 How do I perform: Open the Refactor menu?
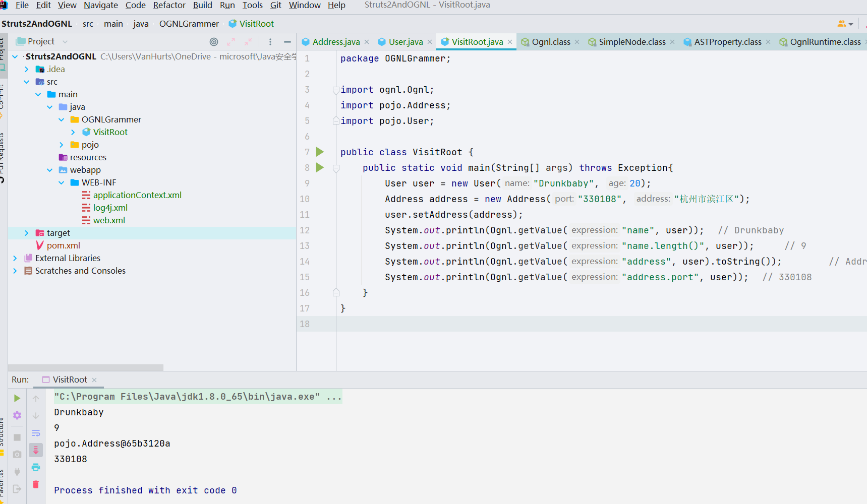[169, 5]
